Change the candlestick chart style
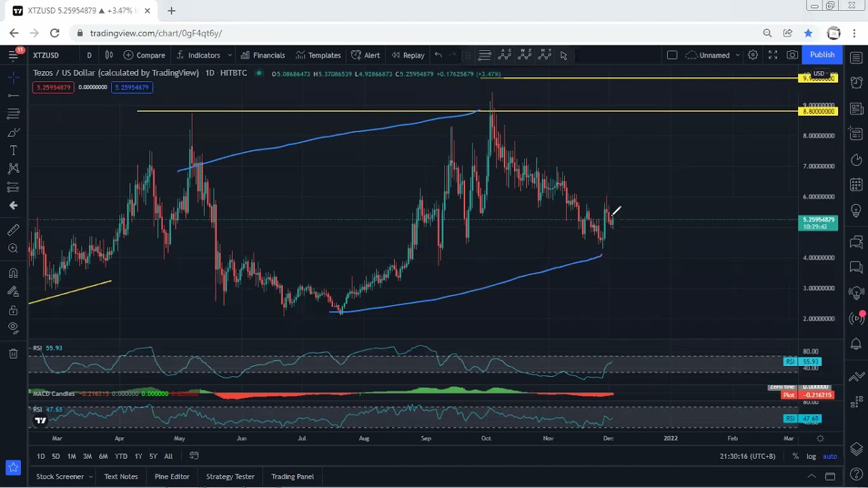Screen dimensions: 868x488 [x=108, y=55]
